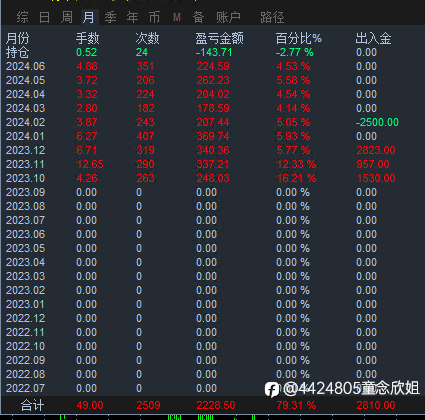This screenshot has height=420, width=425.
Task: Select the 2023.03 month row
Action: tap(25, 276)
